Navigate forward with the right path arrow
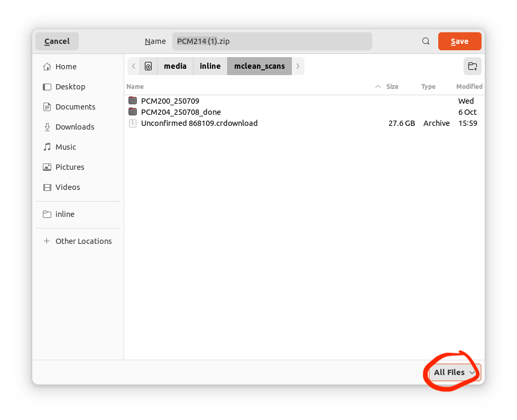Screen dimensions: 517x420 pyautogui.click(x=298, y=66)
